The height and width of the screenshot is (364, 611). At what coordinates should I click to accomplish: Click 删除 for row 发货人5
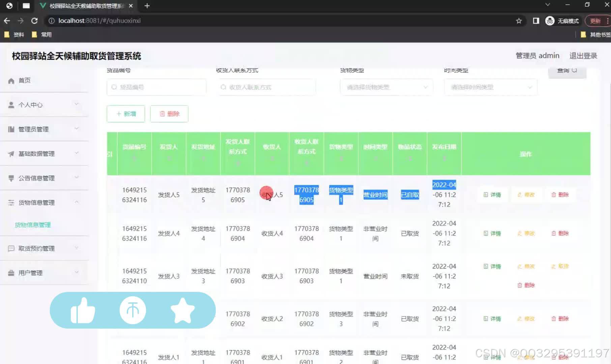[x=560, y=195]
